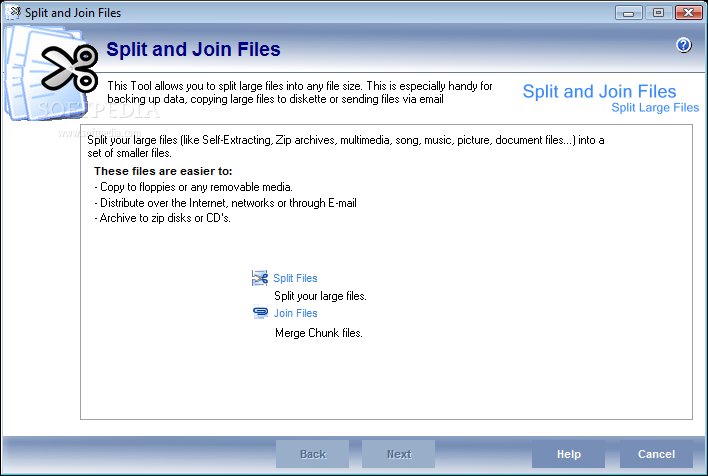The image size is (708, 476).
Task: Click 'Copy to floppies or any removable media.' line
Action: [x=193, y=187]
